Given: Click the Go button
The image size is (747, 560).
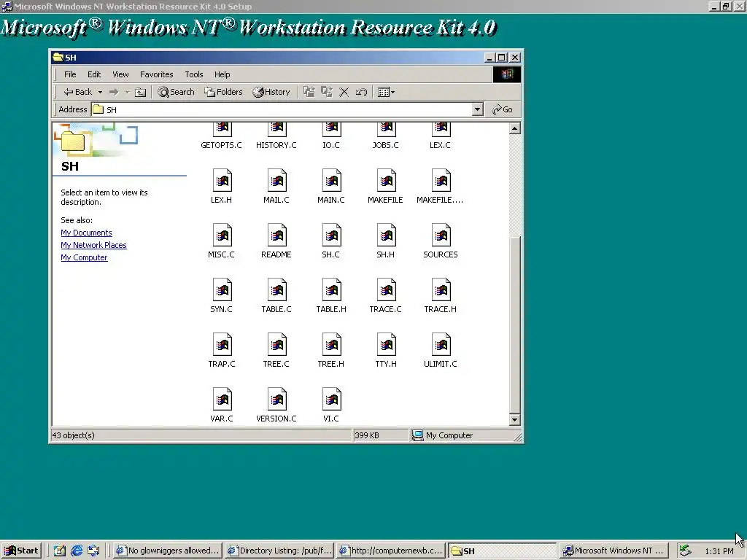Looking at the screenshot, I should (503, 109).
